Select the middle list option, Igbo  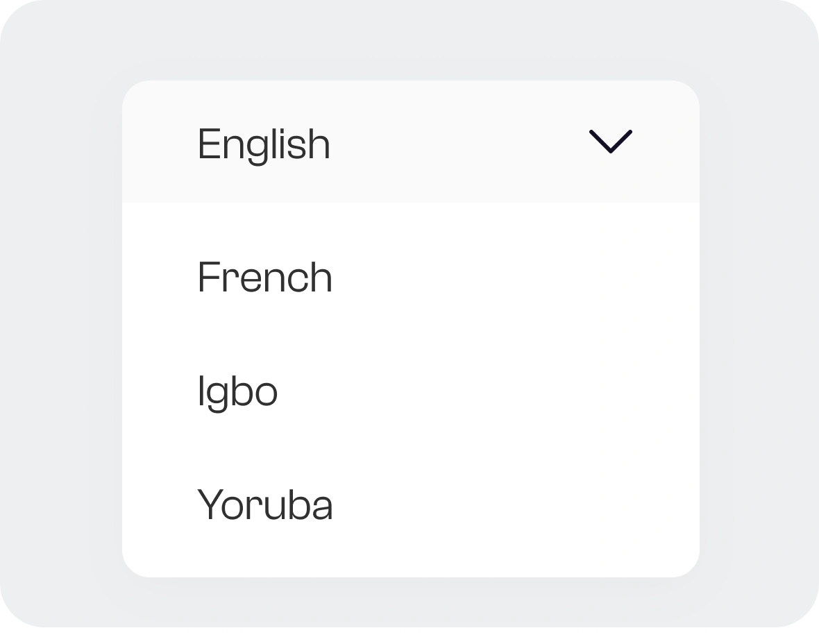point(238,391)
